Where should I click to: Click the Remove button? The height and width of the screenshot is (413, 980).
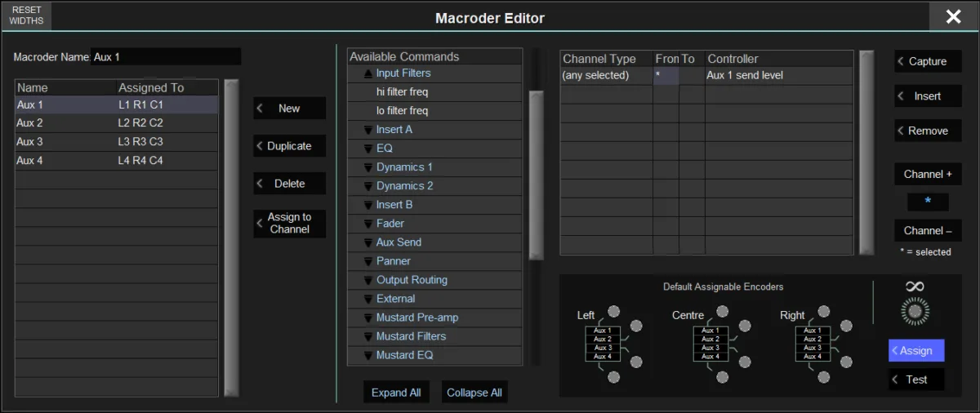pyautogui.click(x=928, y=131)
